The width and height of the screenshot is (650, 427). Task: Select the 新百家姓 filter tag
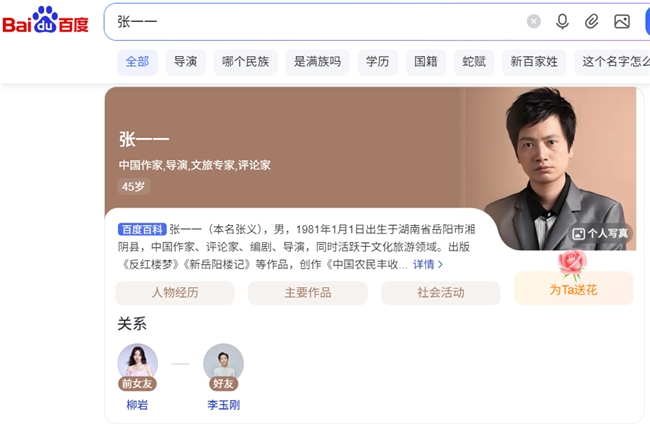[x=534, y=62]
